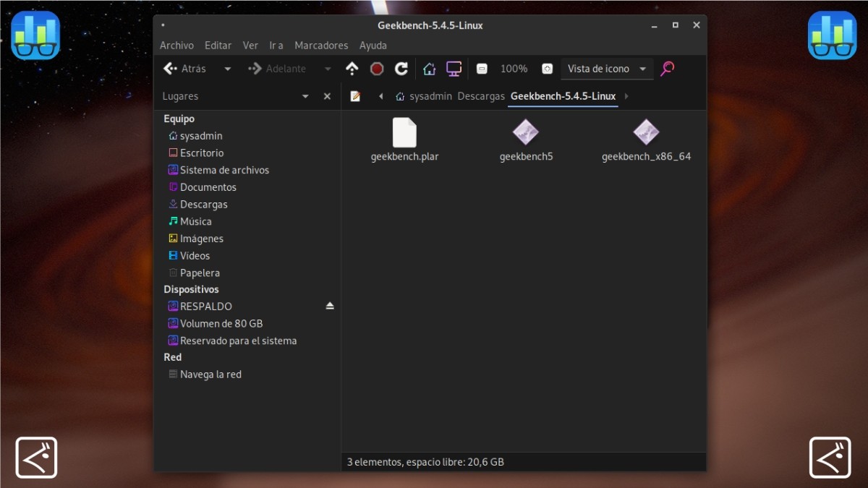868x488 pixels.
Task: Open the Marcadores menu
Action: (321, 45)
